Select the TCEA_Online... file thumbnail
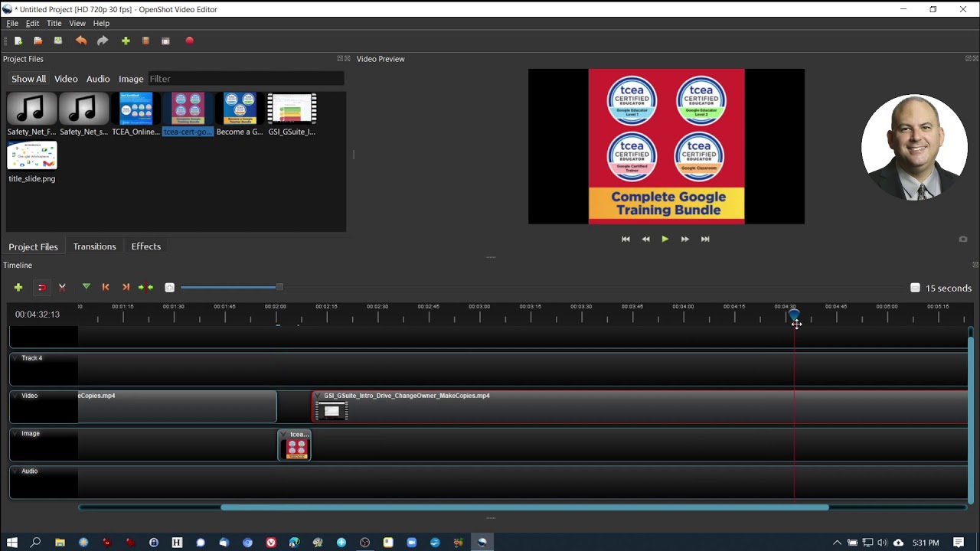The height and width of the screenshot is (551, 980). coord(136,115)
